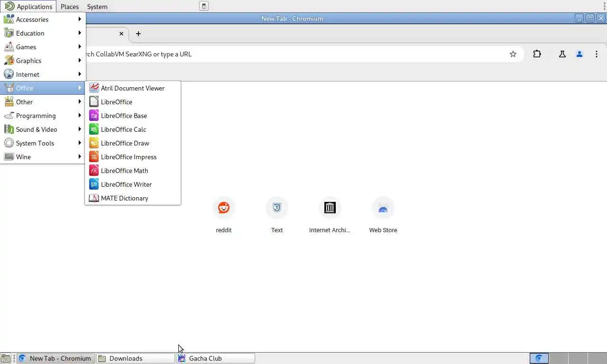Open Chromium three-dot menu
The width and height of the screenshot is (607, 364).
597,54
